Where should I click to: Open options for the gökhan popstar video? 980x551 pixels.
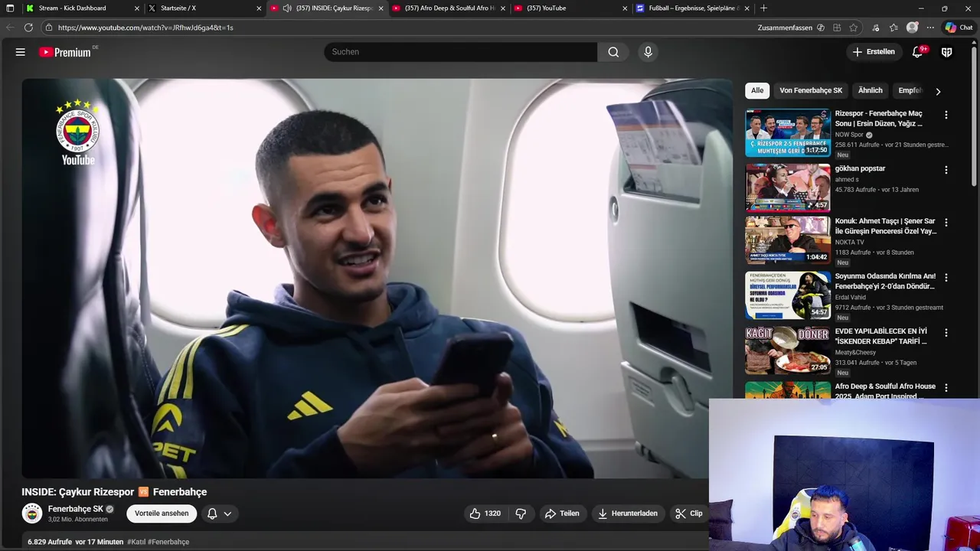point(946,170)
